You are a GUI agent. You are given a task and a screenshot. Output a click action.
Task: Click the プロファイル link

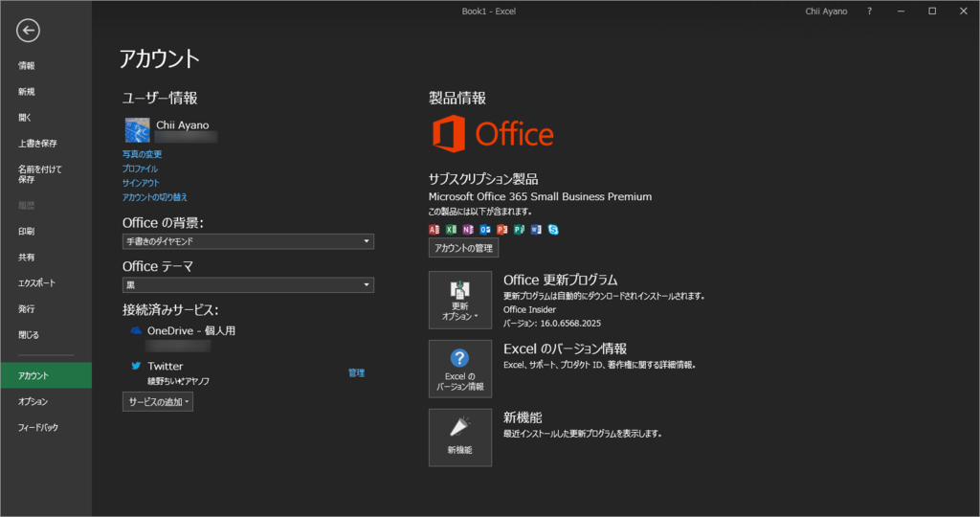[x=140, y=169]
